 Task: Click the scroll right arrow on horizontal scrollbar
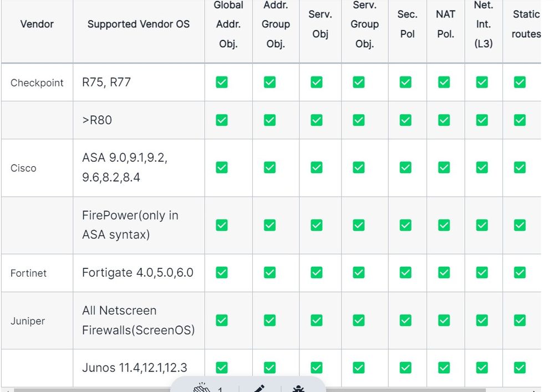(534, 390)
